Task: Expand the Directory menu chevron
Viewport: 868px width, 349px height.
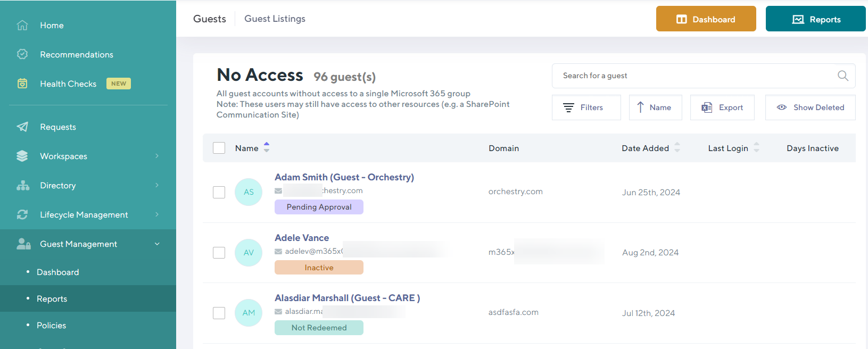Action: click(157, 185)
